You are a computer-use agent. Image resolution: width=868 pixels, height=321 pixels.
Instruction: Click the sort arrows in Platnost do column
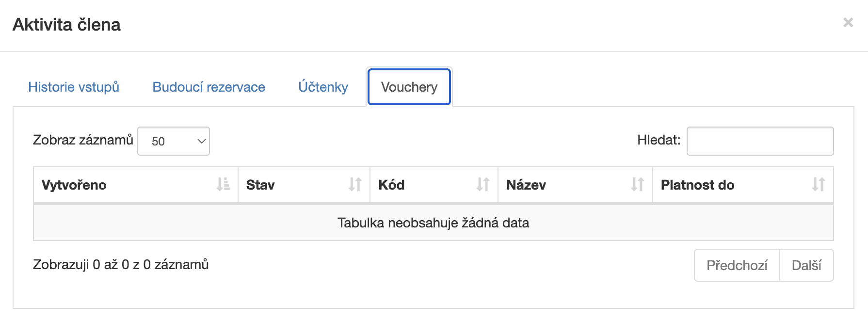(x=819, y=184)
